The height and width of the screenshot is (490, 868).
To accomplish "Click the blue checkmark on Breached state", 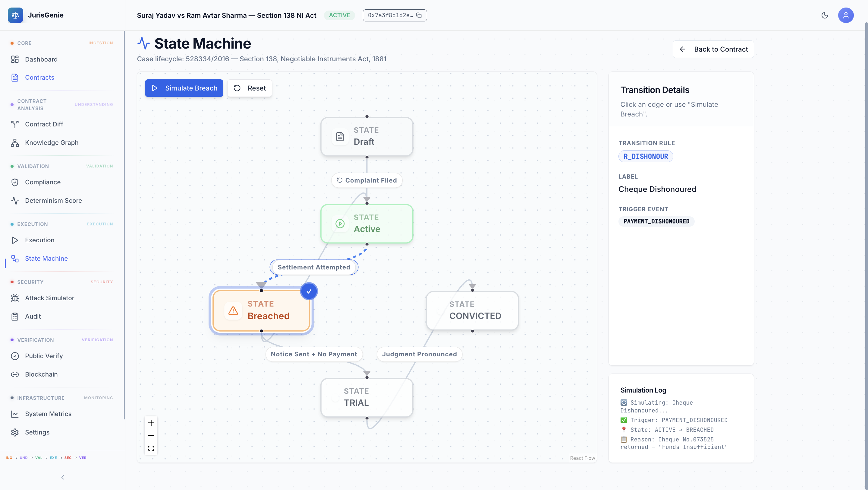I will point(309,291).
